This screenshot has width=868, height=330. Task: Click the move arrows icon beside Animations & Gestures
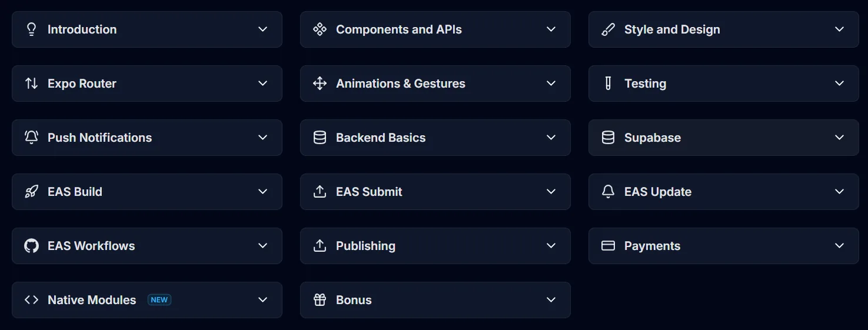[320, 84]
